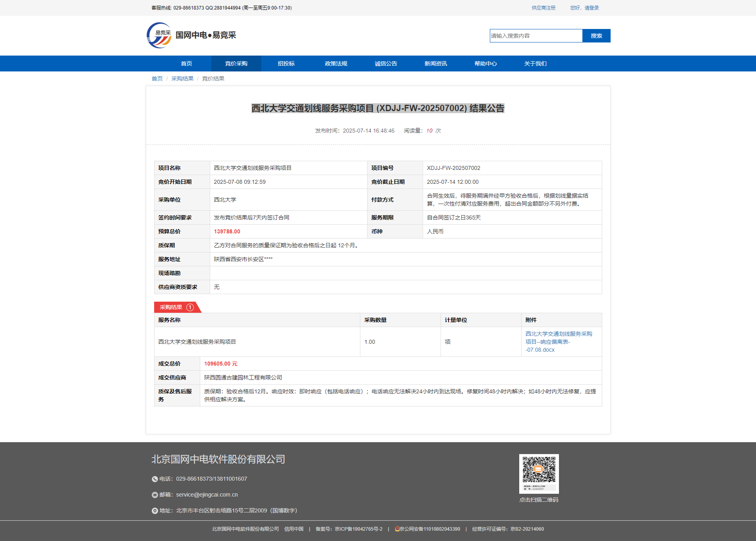Click the police badge icon beside 京公网安备
The image size is (756, 541).
[397, 529]
